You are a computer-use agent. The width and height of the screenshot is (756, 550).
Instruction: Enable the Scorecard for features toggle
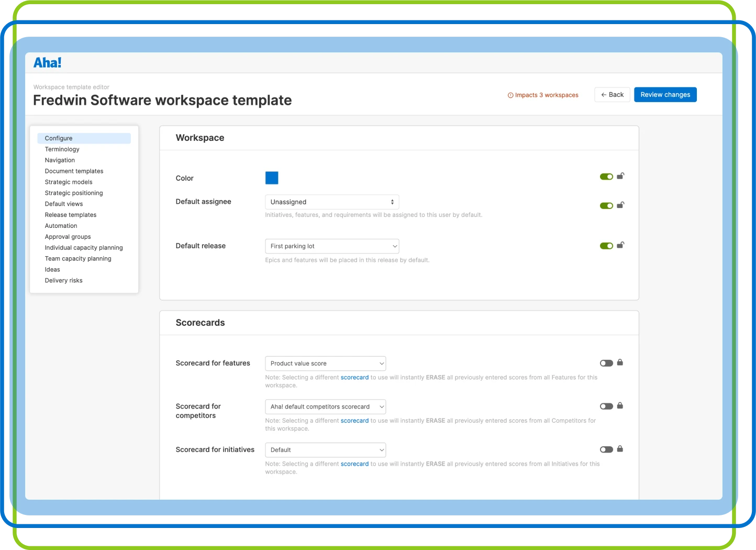[x=606, y=363]
